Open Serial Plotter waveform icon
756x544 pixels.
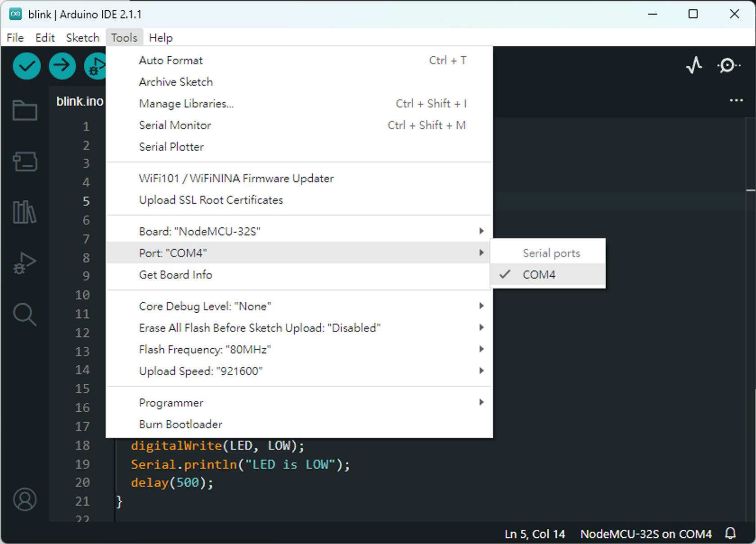pyautogui.click(x=694, y=65)
